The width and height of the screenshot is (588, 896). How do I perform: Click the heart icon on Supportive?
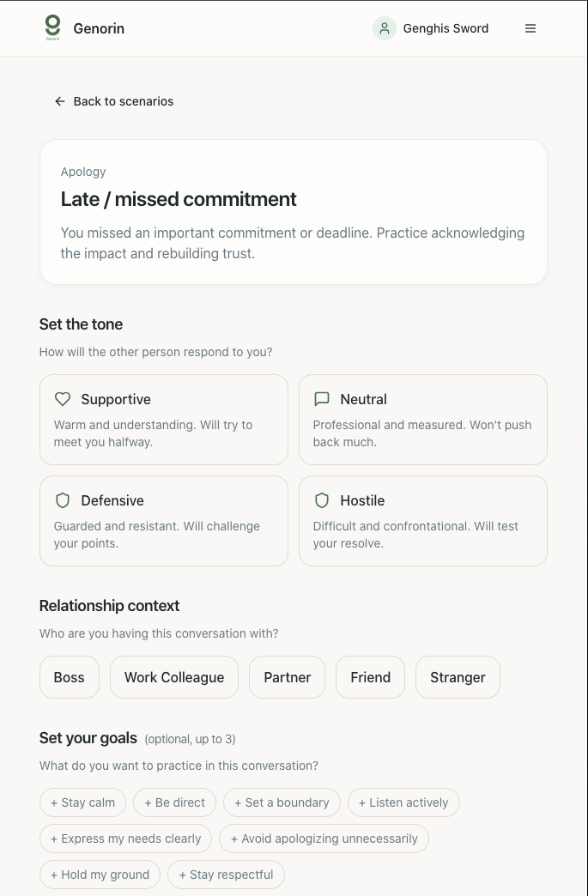point(63,399)
